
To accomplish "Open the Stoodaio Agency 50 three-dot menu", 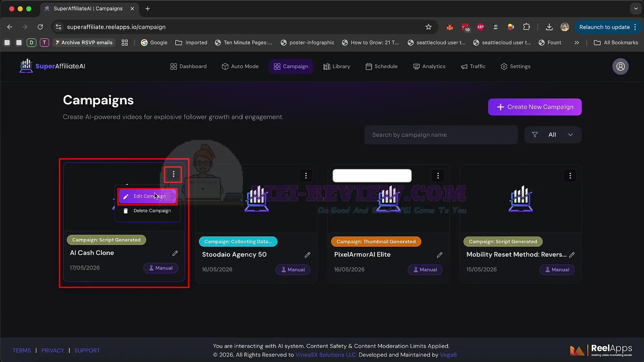I will point(306,175).
